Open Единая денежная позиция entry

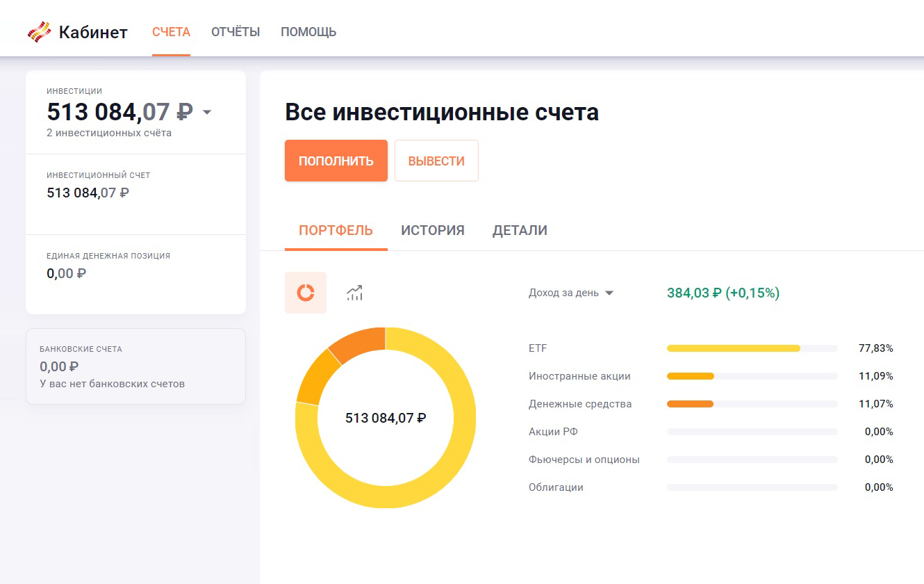(x=135, y=274)
